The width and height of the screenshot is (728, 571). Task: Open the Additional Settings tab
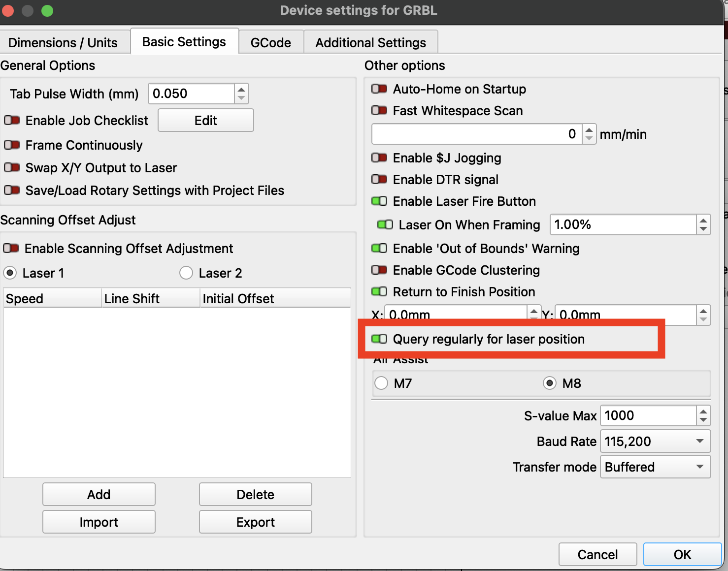coord(371,42)
